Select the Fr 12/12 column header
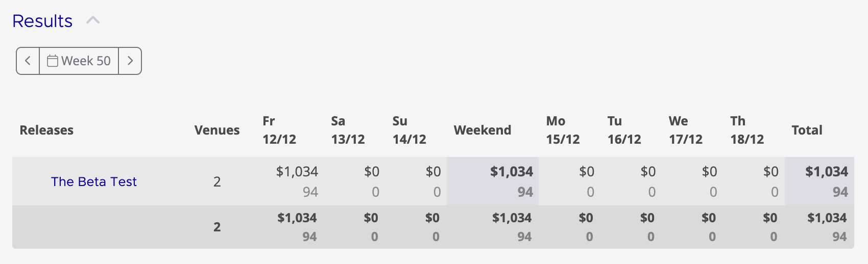Screen dimensions: 868x264 pos(279,130)
